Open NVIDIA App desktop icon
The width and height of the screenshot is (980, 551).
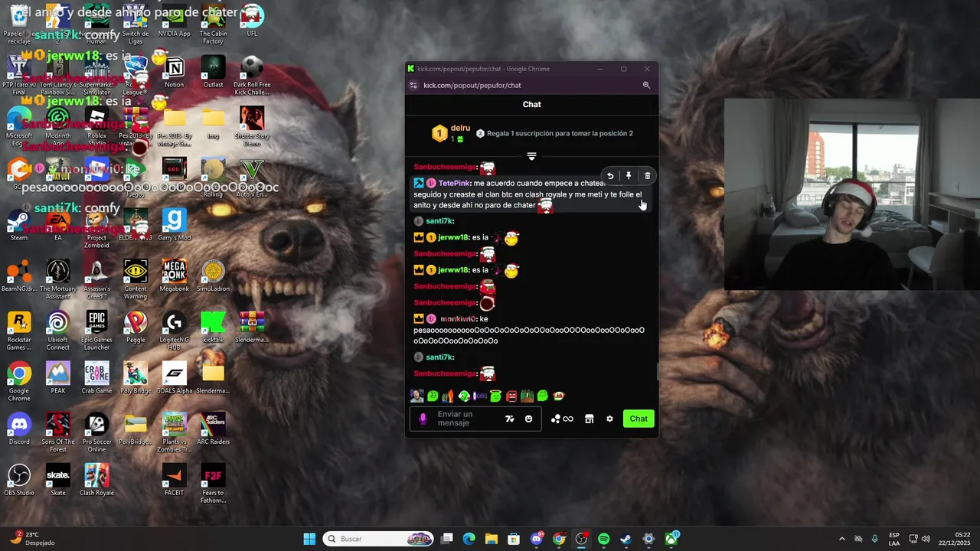pos(174,21)
